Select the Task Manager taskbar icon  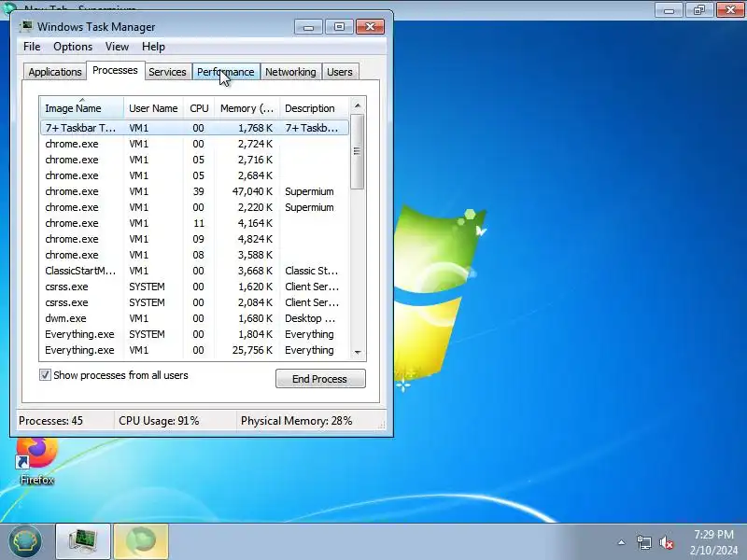pos(83,541)
